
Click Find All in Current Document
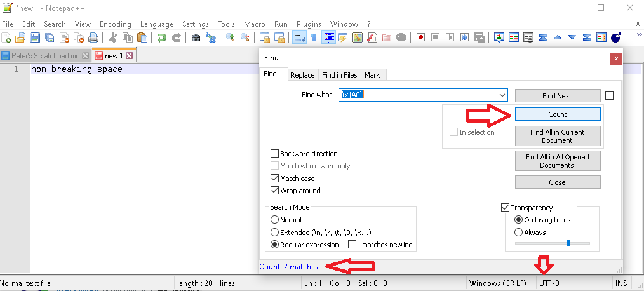tap(558, 136)
